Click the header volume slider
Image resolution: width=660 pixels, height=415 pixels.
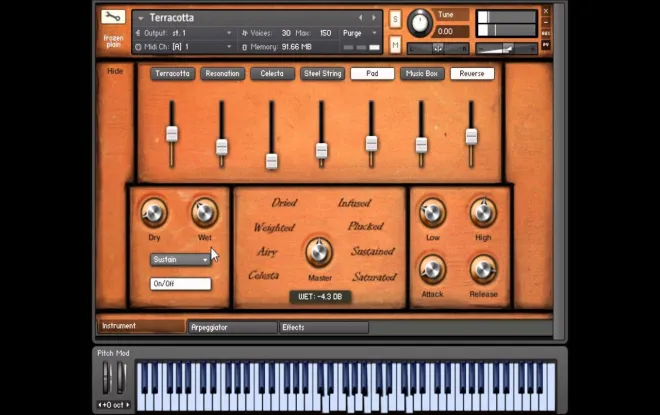pos(507,49)
